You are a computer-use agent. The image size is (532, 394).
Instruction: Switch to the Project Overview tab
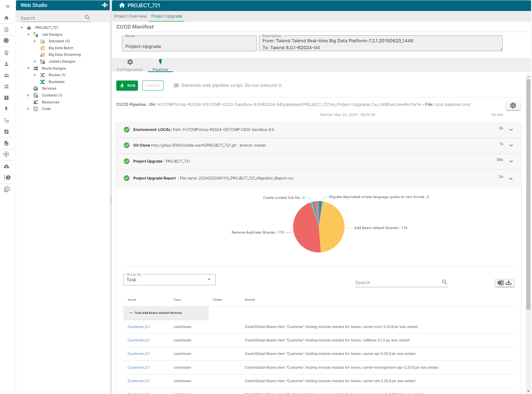click(x=130, y=16)
